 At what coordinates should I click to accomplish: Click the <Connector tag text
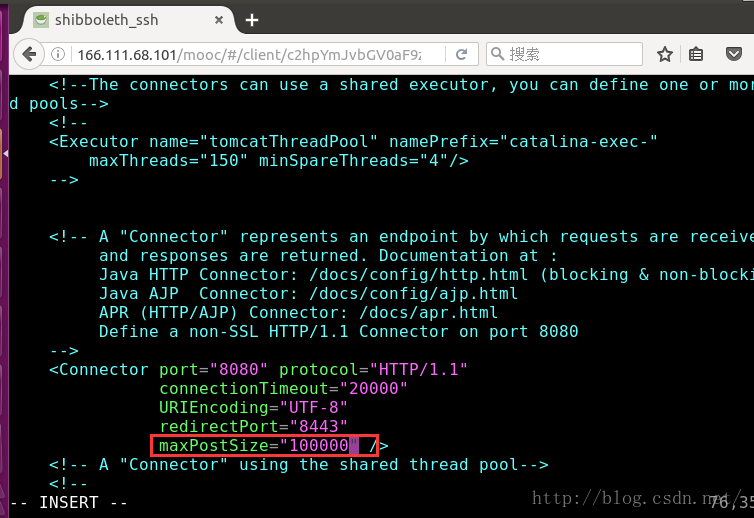point(99,369)
